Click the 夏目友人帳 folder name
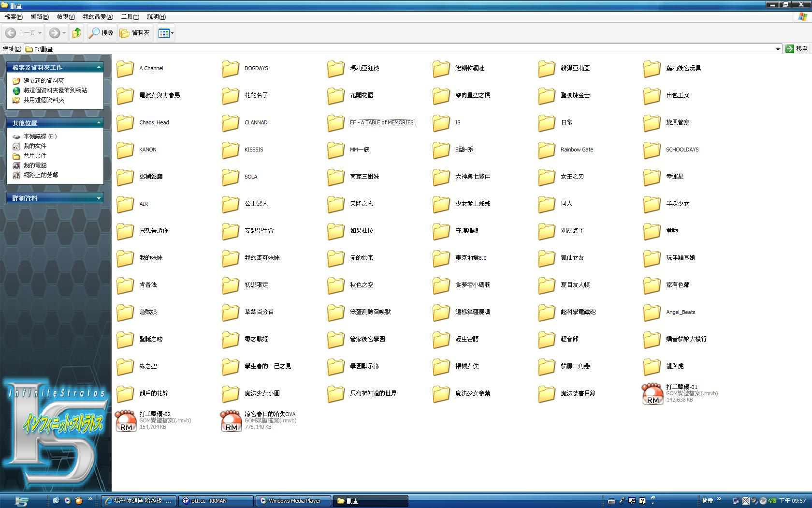 tap(575, 285)
